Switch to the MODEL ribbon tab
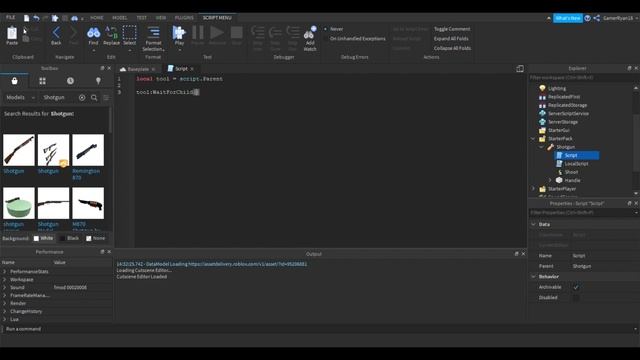 120,18
